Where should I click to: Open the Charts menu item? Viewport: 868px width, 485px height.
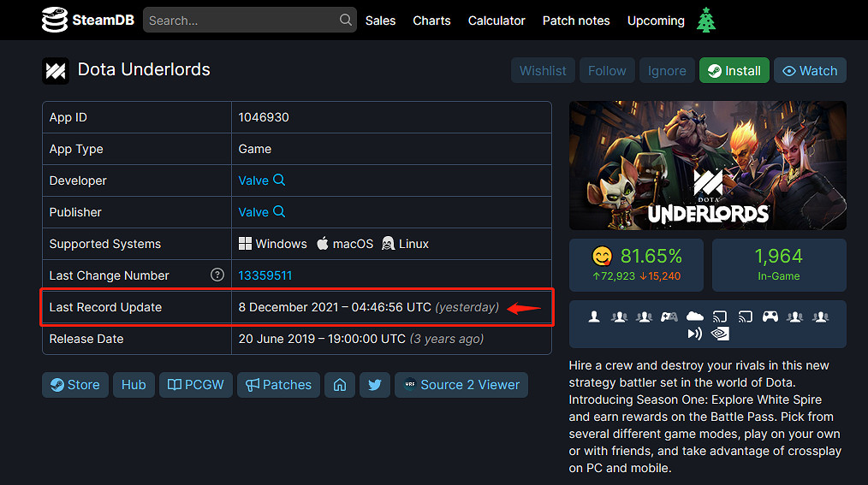[431, 21]
